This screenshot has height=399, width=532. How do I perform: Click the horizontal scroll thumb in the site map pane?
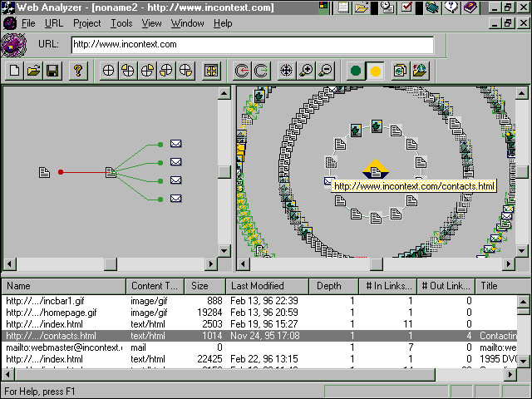(x=377, y=264)
